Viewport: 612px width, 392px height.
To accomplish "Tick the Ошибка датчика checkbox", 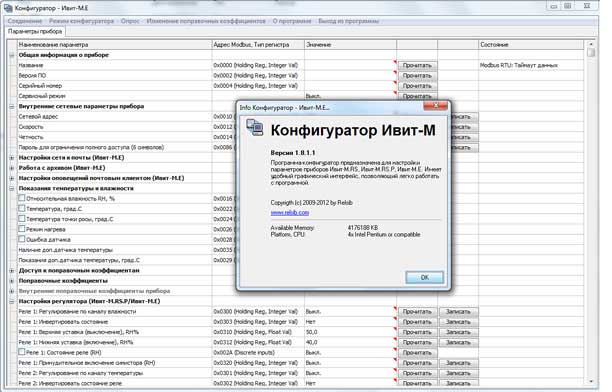I will coord(22,239).
